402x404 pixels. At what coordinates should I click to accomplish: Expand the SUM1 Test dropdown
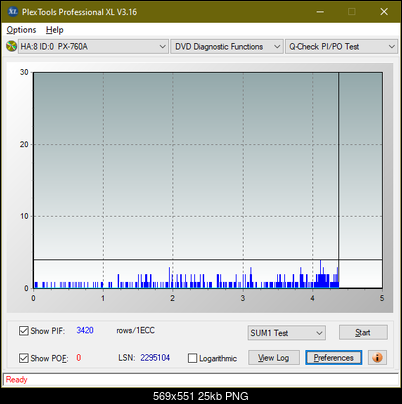pyautogui.click(x=287, y=333)
